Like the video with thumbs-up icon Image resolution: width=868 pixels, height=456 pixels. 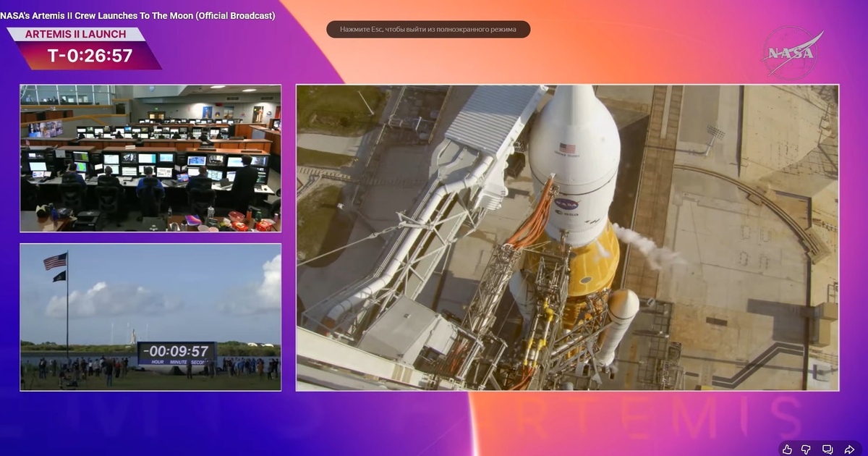(x=787, y=449)
